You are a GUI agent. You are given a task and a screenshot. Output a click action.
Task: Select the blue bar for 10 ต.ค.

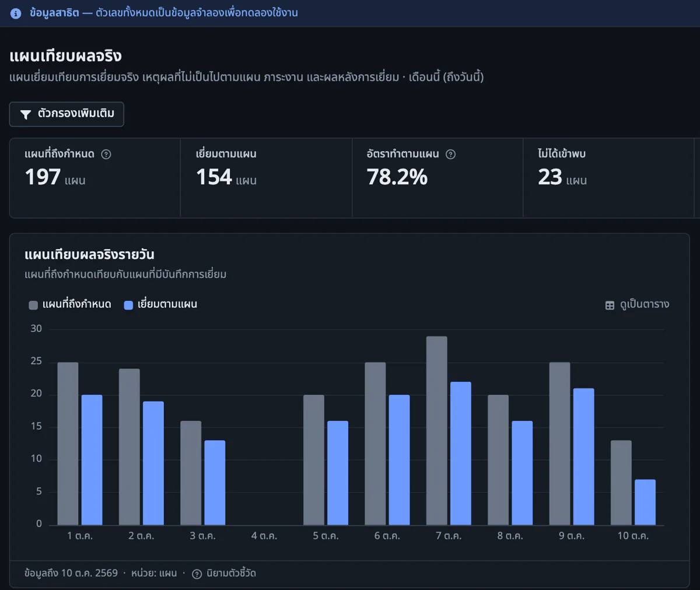645,502
